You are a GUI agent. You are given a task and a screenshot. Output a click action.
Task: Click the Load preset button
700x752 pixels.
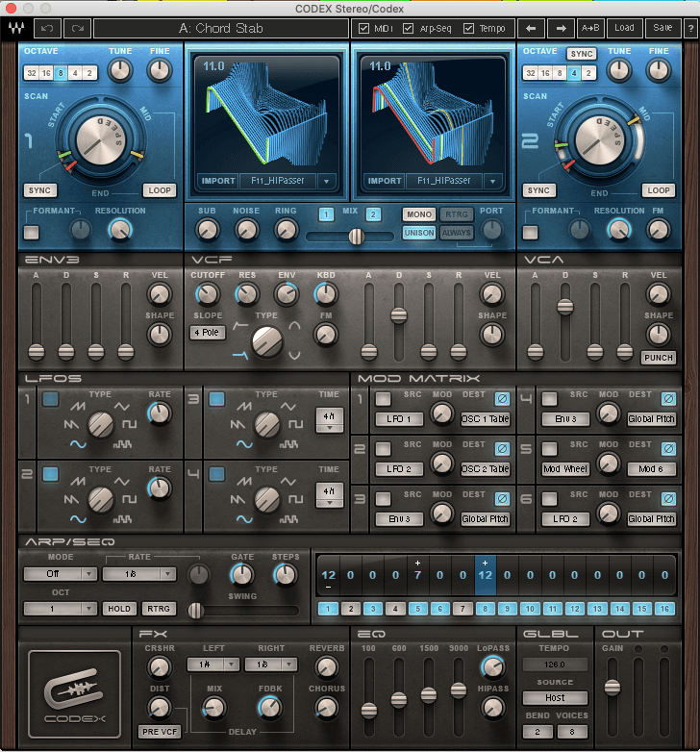pos(624,28)
